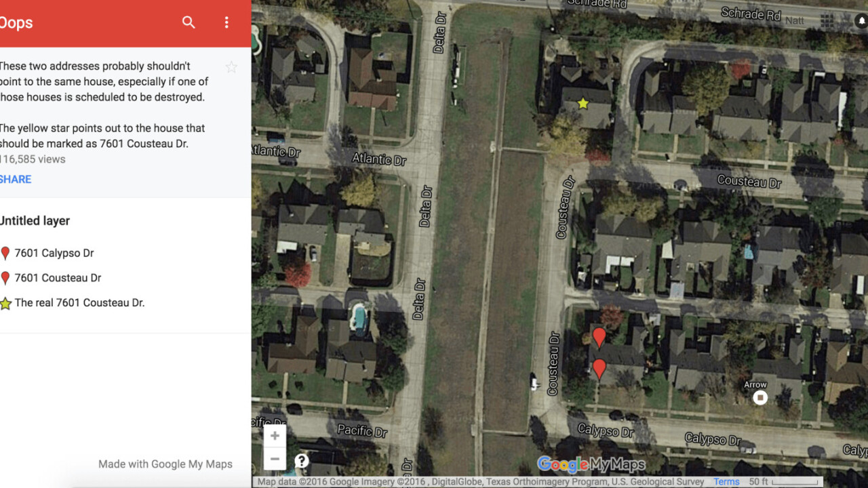
Task: Select 7601 Calypso Dr in the layer list
Action: point(54,253)
